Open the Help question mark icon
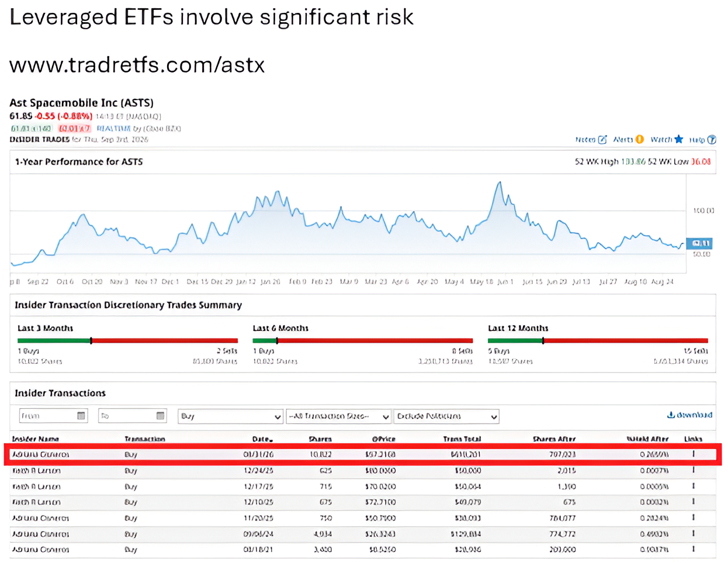Screen dimensions: 728x566 (712, 140)
